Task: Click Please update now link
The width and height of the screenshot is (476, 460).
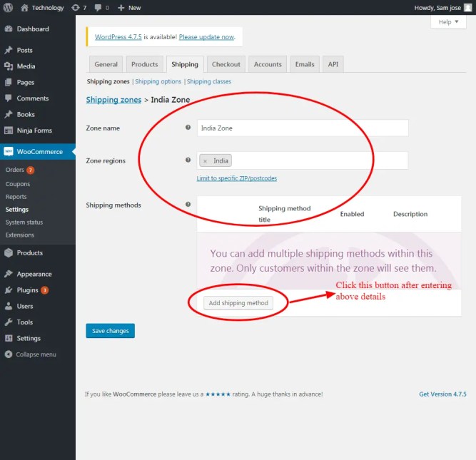Action: (206, 37)
